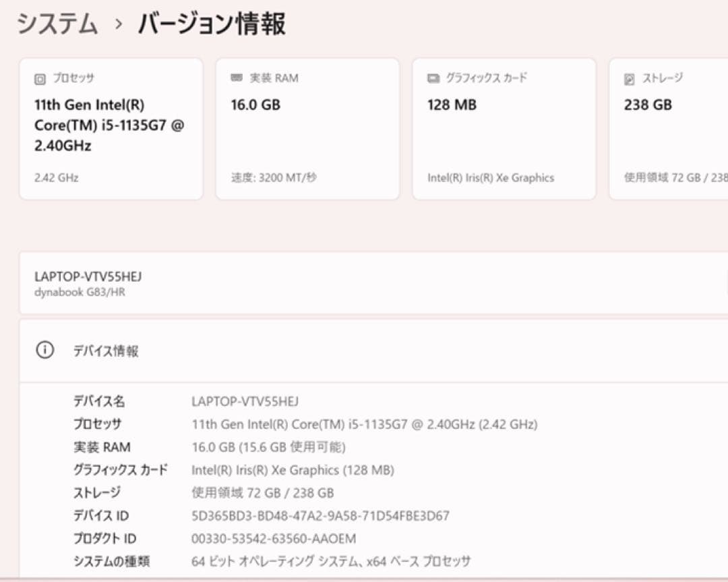The width and height of the screenshot is (728, 582).
Task: Click the ストレージ row showing 72 GB / 238 GB
Action: tap(204, 492)
